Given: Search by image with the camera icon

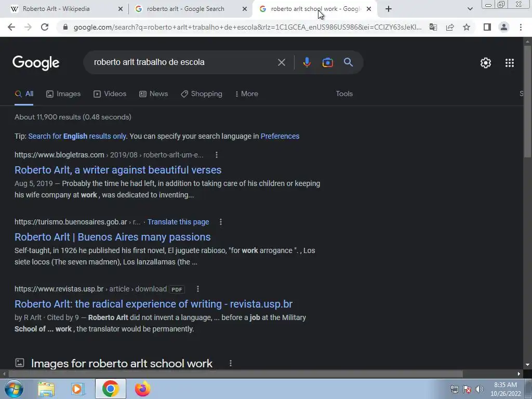Looking at the screenshot, I should (327, 62).
